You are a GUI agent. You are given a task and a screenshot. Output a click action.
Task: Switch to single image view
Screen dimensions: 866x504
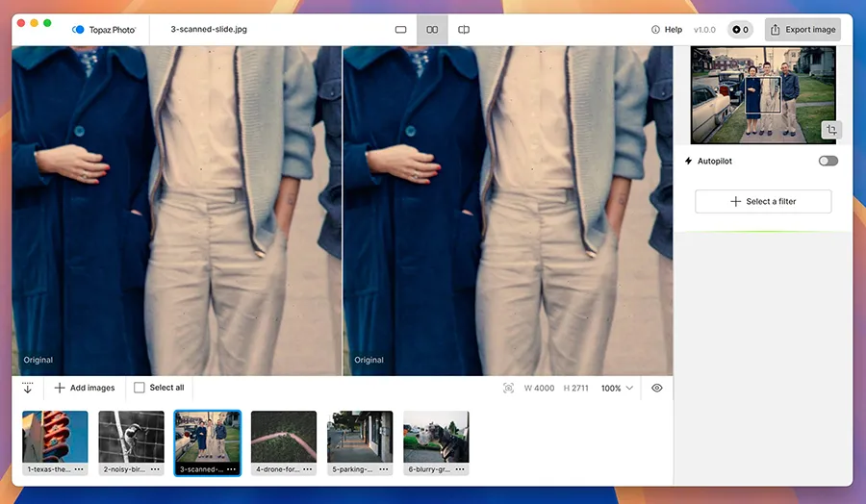pyautogui.click(x=401, y=30)
